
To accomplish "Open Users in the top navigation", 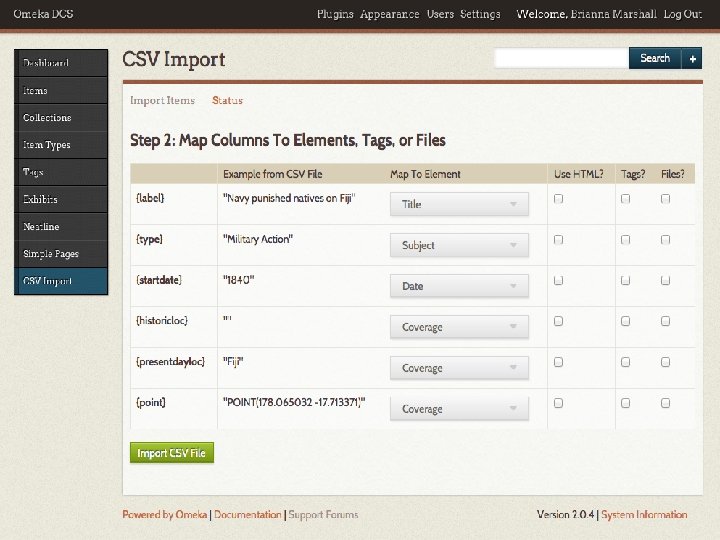I will pyautogui.click(x=440, y=14).
